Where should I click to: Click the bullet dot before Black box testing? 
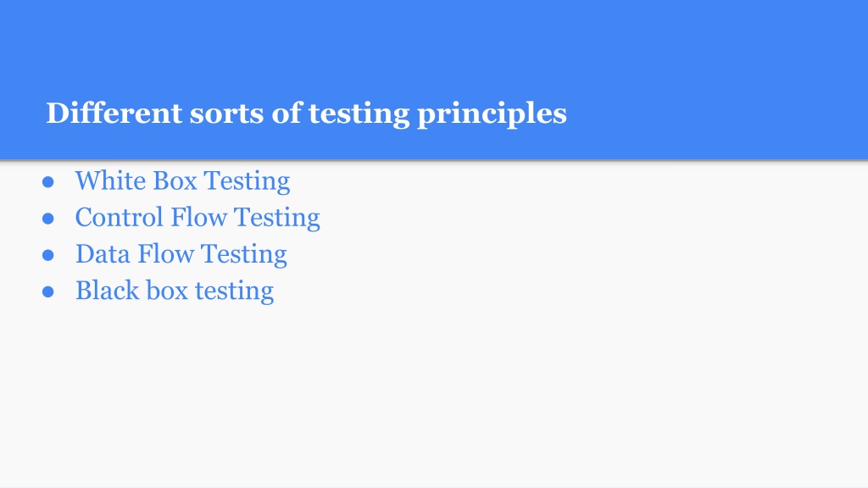point(48,291)
